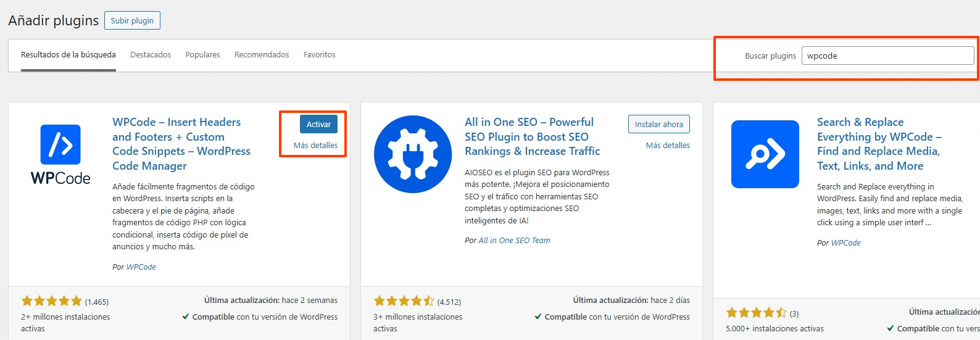Switch to the Populares tab
Image resolution: width=980 pixels, height=340 pixels.
pos(202,55)
